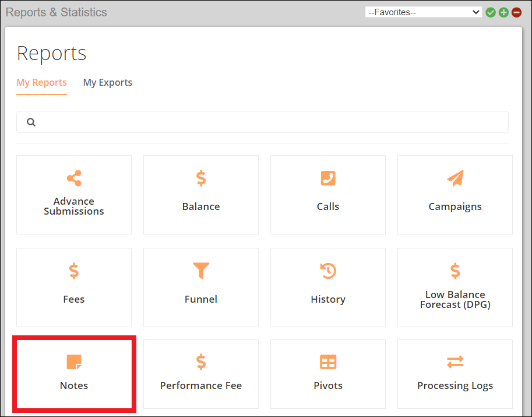Click the green checkmark favorites icon

click(491, 12)
